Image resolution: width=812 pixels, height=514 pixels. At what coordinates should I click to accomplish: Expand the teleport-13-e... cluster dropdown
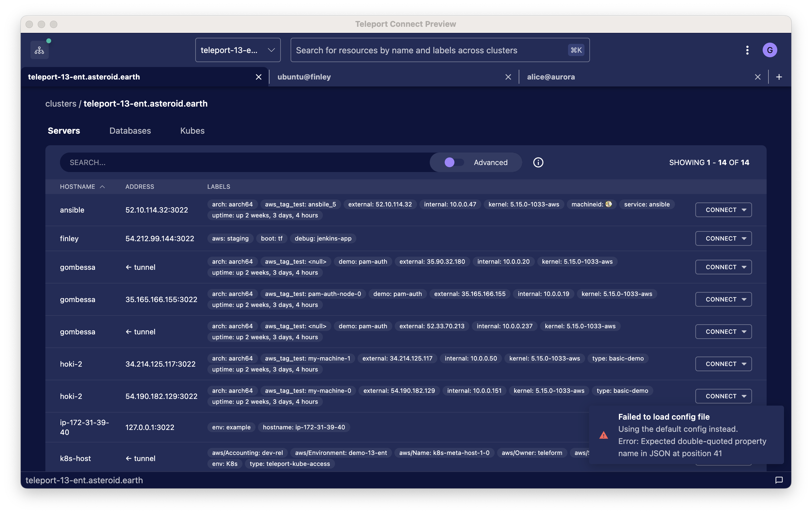(238, 50)
